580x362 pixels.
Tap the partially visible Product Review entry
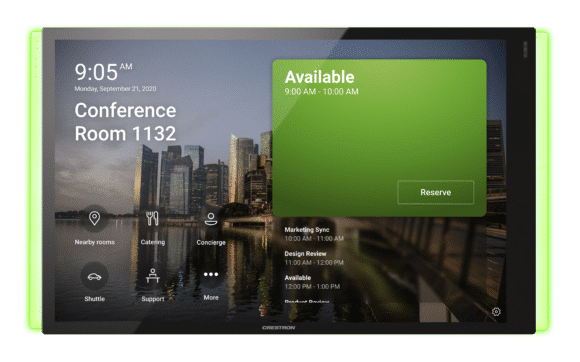point(307,301)
